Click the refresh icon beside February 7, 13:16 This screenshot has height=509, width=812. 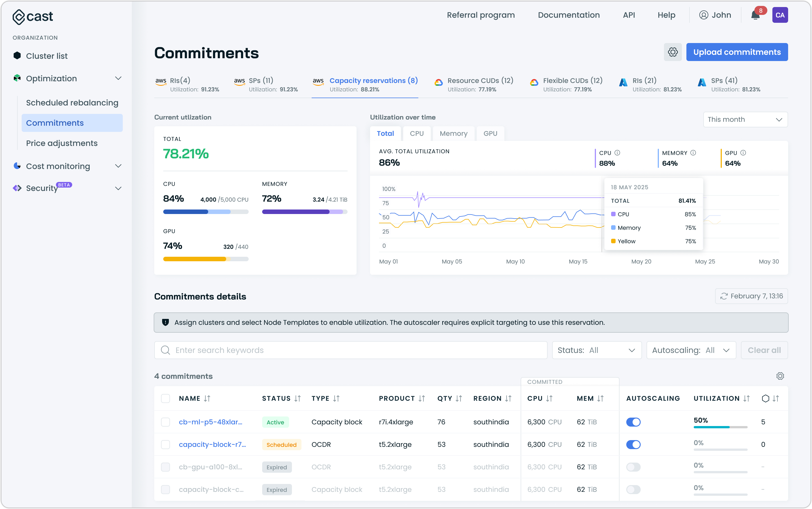point(724,296)
